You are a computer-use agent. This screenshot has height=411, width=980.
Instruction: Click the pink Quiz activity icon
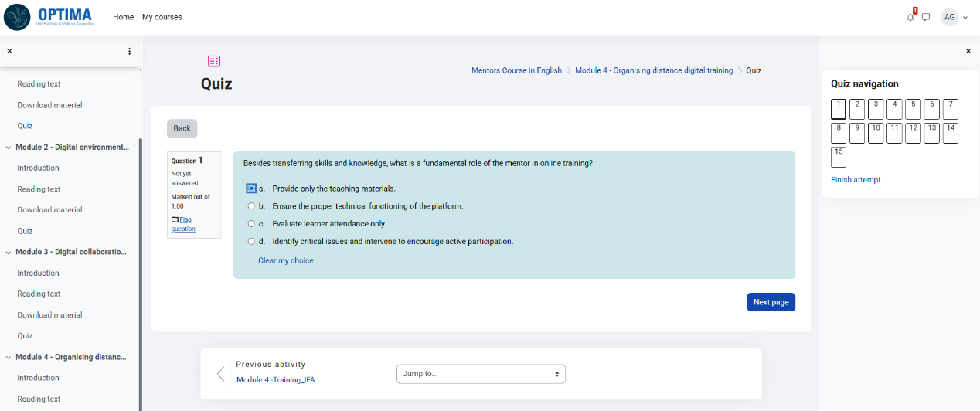tap(214, 61)
